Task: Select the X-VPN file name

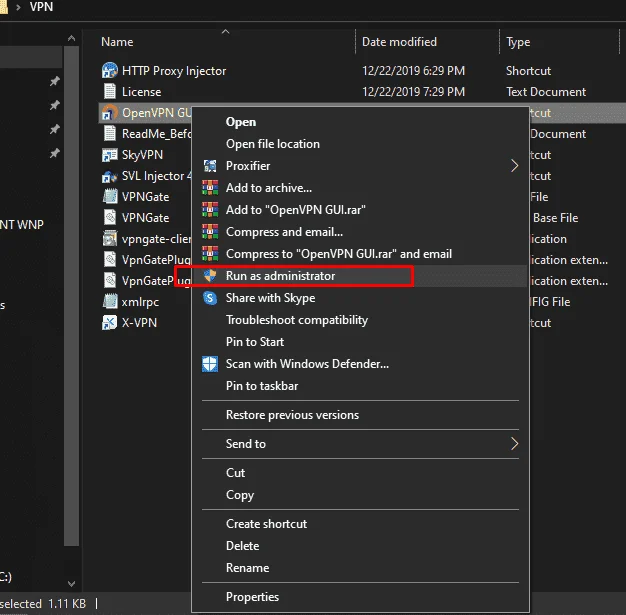Action: click(139, 323)
